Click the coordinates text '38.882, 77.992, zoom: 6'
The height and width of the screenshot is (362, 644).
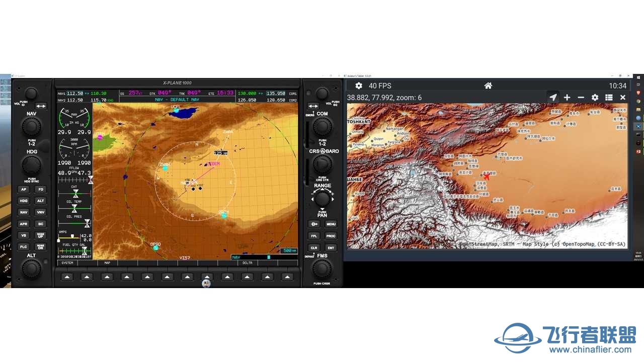point(384,98)
